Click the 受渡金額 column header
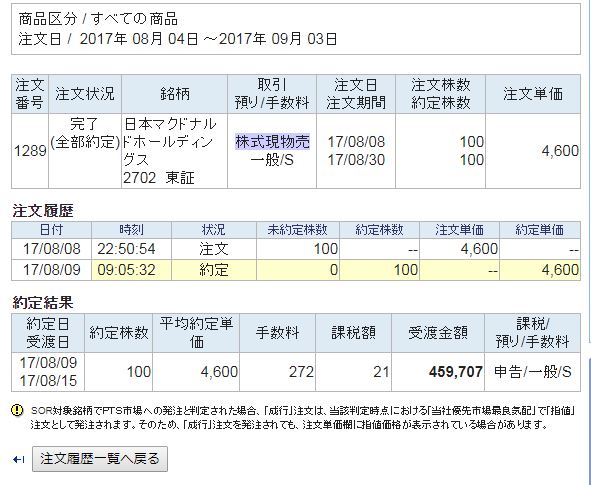 coord(438,333)
